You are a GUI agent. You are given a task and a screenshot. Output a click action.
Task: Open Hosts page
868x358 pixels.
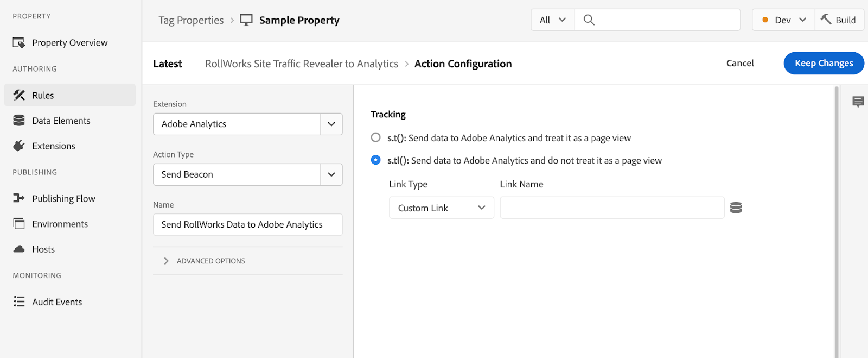coord(70,249)
